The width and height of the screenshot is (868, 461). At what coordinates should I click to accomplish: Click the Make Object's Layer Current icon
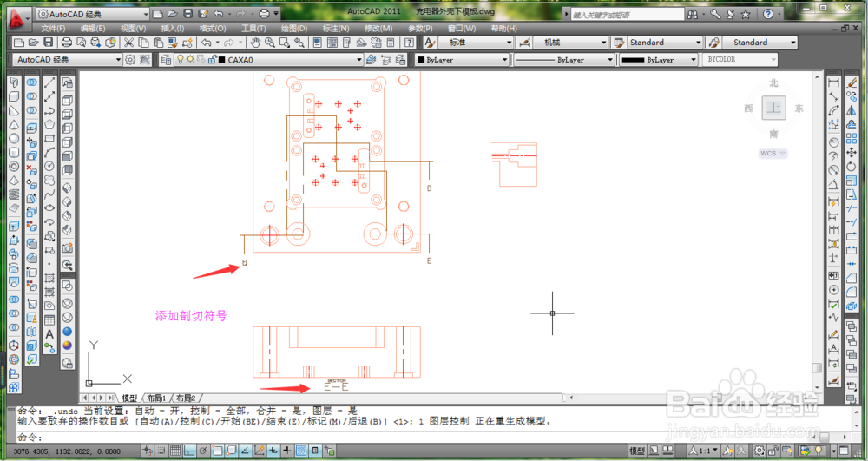(x=371, y=60)
